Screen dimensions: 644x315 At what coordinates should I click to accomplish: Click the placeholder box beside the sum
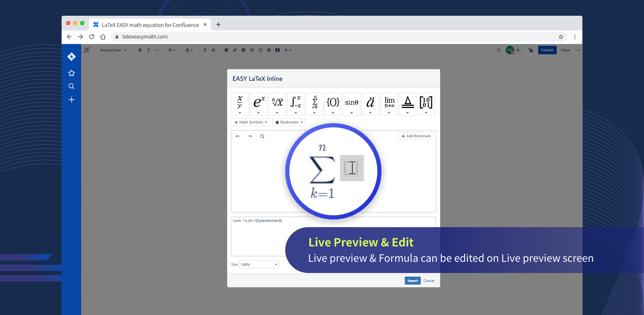point(352,168)
